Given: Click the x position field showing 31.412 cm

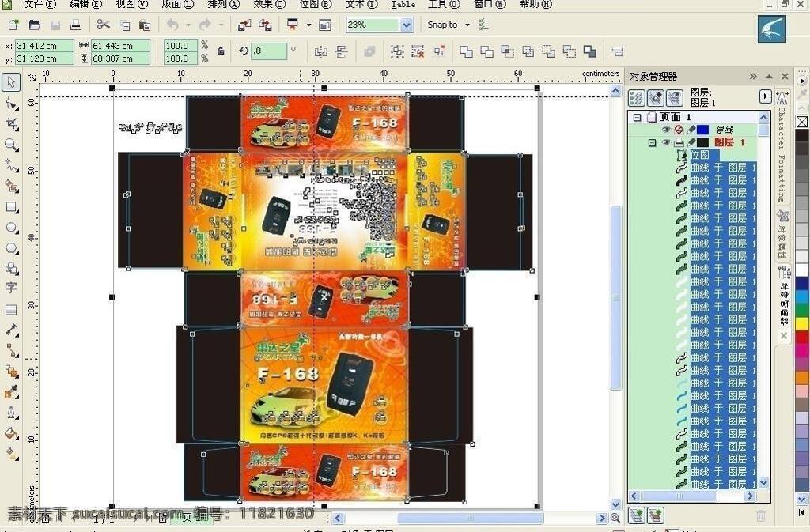Looking at the screenshot, I should coord(44,46).
